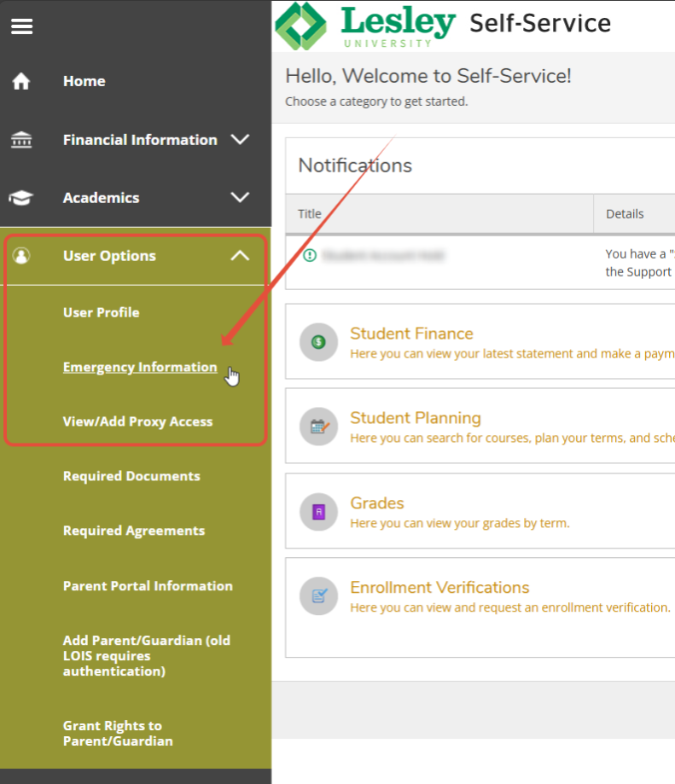Click the Home house icon
The width and height of the screenshot is (675, 784).
point(21,81)
